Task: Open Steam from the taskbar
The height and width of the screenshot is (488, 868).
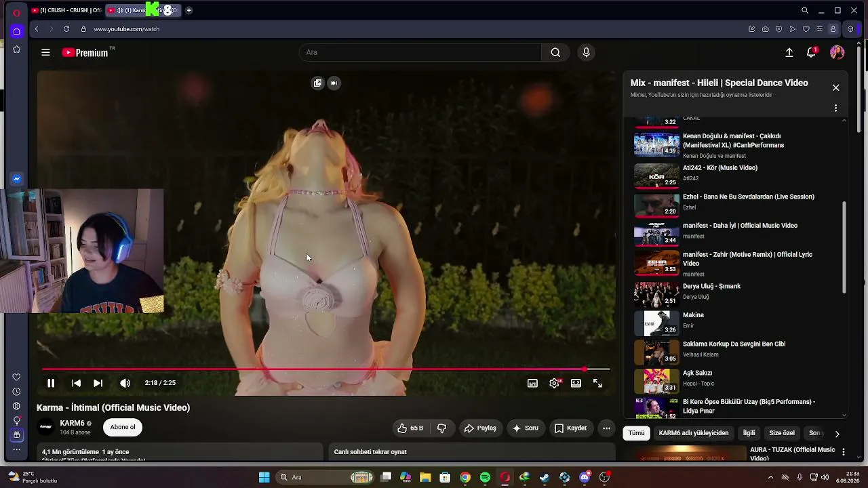Action: click(x=545, y=477)
